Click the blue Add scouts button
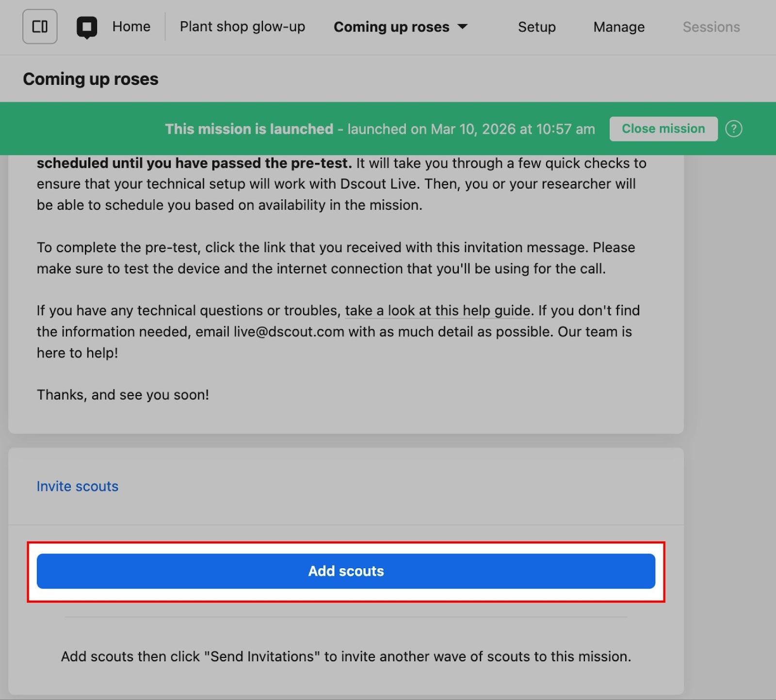The height and width of the screenshot is (700, 776). point(346,571)
